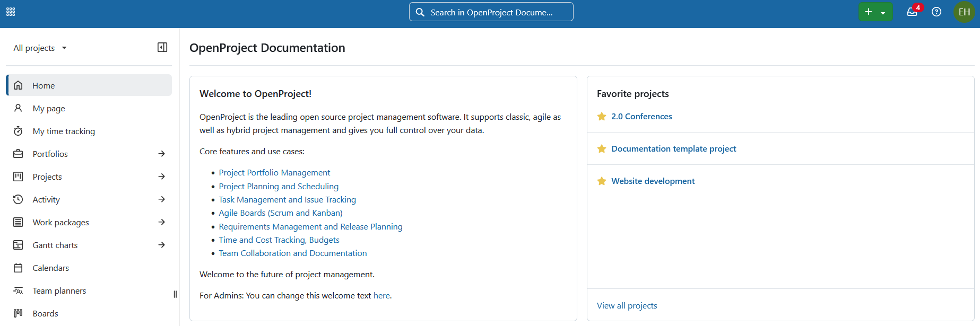This screenshot has width=980, height=326.
Task: Click the Activity history clock icon
Action: 18,199
